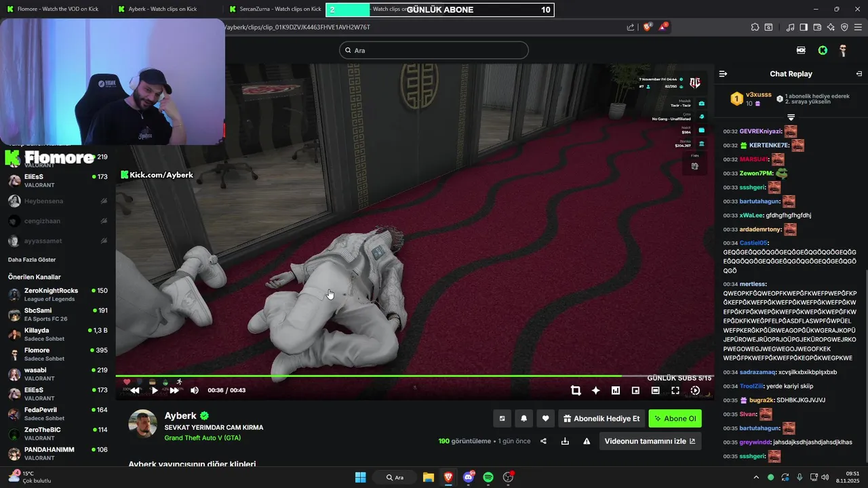Toggle notifications with the bell icon
Image resolution: width=868 pixels, height=488 pixels.
[524, 419]
